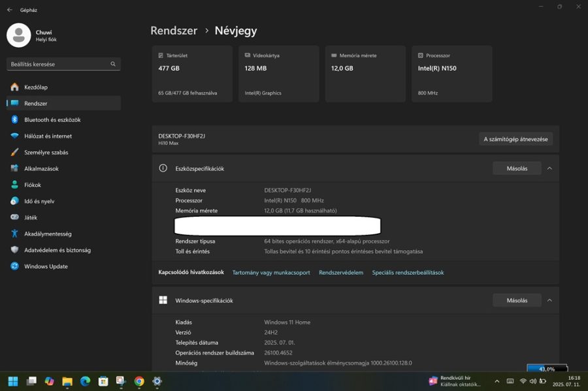588x391 pixels.
Task: Open Akadálymentesség settings
Action: 48,234
